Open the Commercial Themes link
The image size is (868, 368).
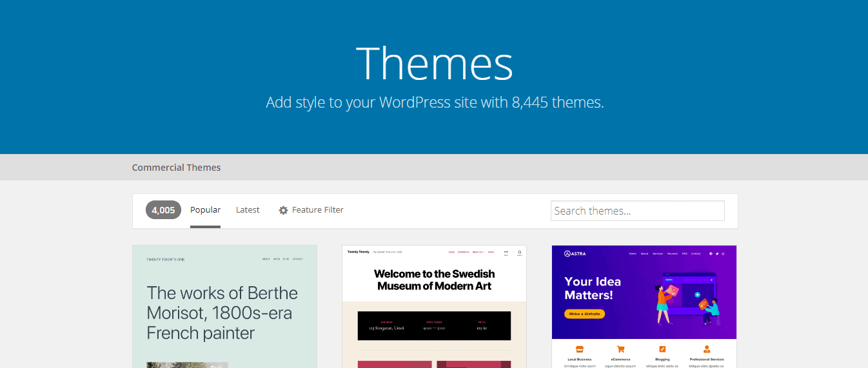[176, 168]
